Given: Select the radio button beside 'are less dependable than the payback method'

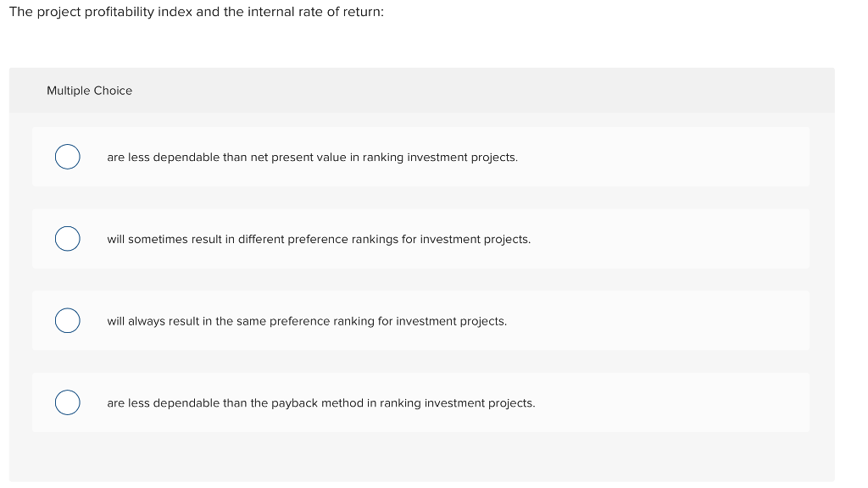Looking at the screenshot, I should point(68,402).
